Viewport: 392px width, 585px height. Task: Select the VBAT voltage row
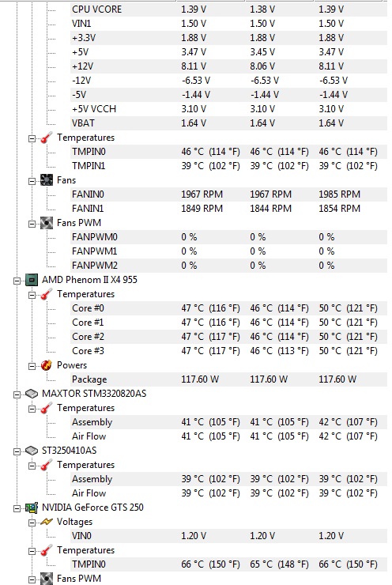228,123
